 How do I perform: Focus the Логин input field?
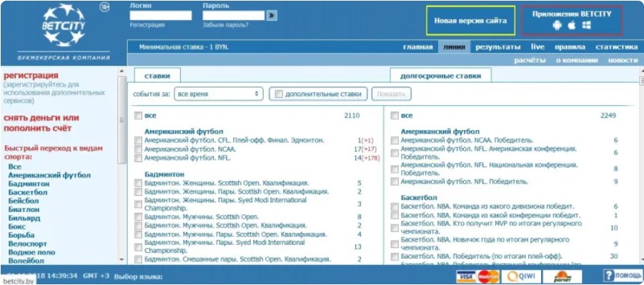point(161,16)
